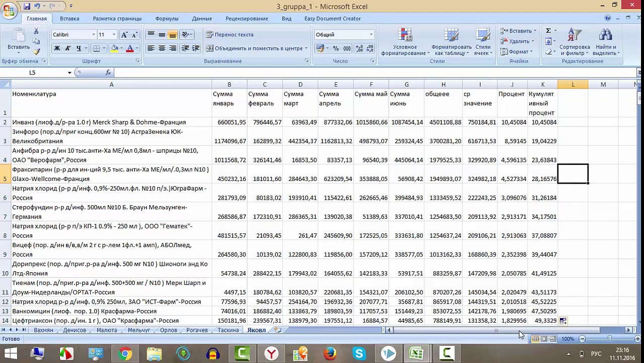Select Page Layout view in status bar
This screenshot has width=644, height=363.
544,339
